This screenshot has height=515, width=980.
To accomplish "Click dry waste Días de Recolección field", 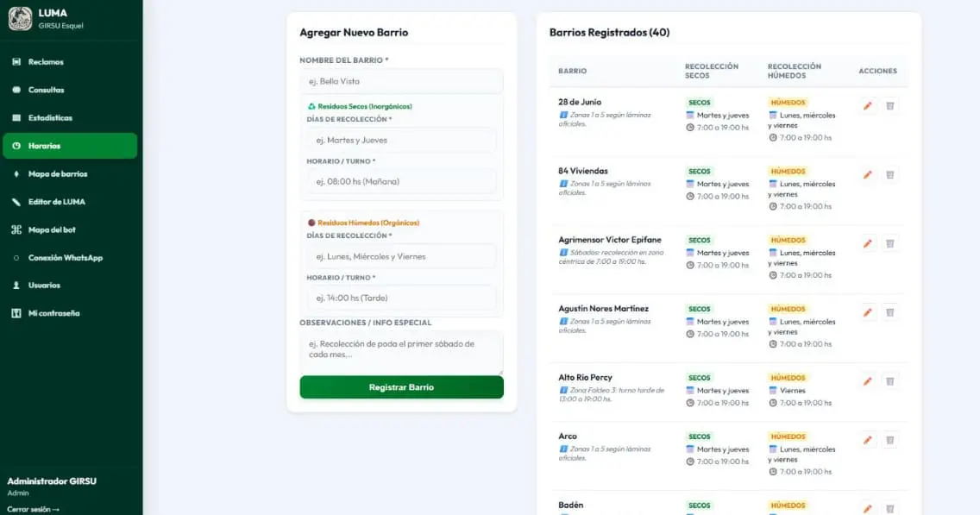I will coord(401,140).
